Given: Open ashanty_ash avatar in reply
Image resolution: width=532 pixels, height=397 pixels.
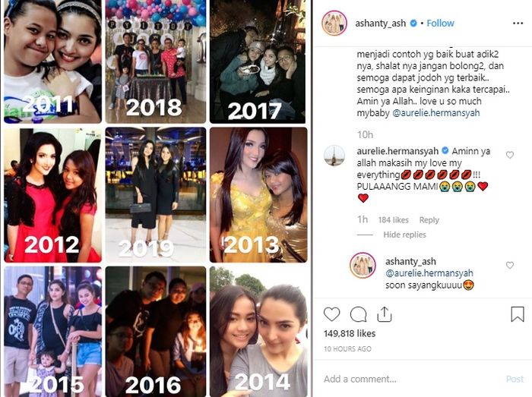Looking at the screenshot, I should (x=363, y=265).
